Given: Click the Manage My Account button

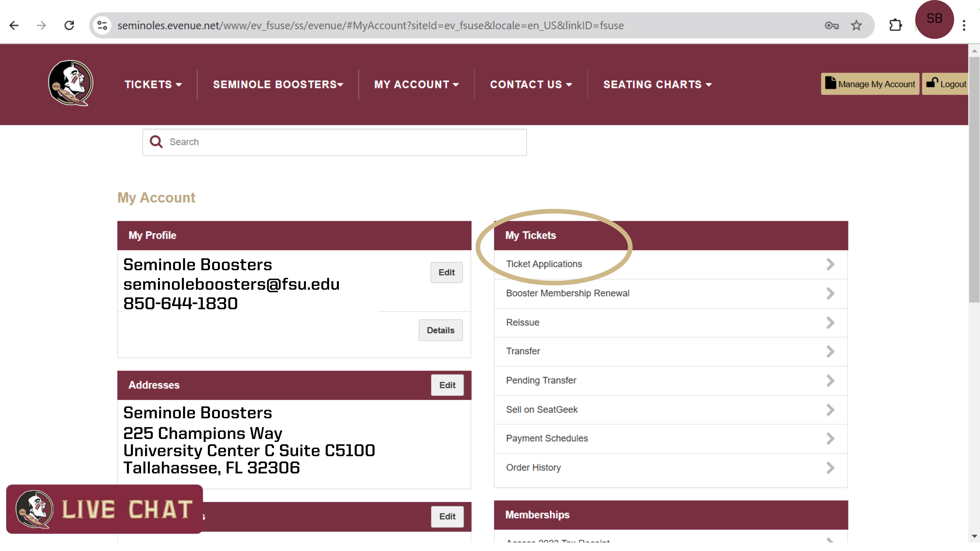Looking at the screenshot, I should click(x=870, y=84).
